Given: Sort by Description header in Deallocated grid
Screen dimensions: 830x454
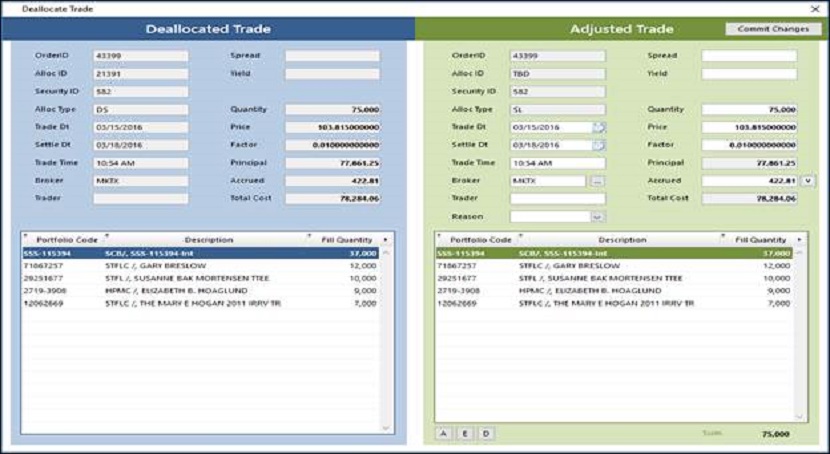Looking at the screenshot, I should (x=209, y=240).
